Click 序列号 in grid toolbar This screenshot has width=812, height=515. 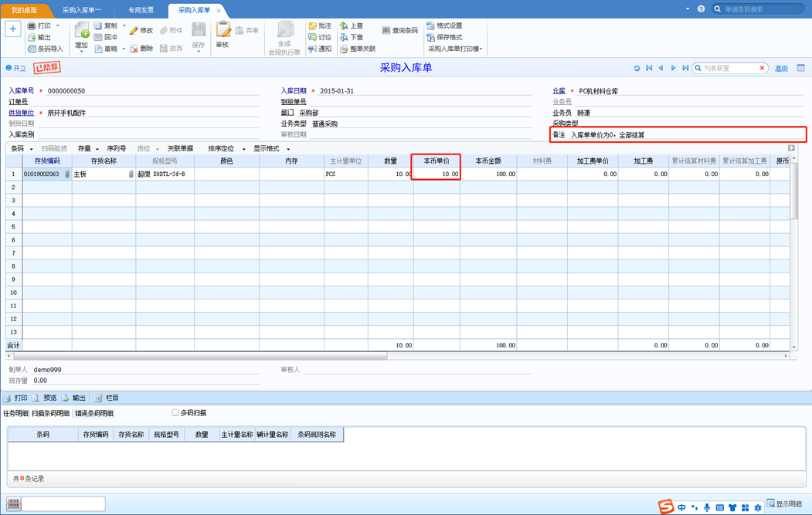tap(116, 148)
